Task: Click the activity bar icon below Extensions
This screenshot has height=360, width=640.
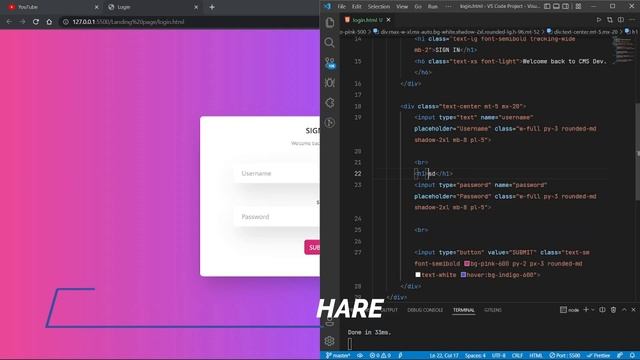Action: point(330,122)
